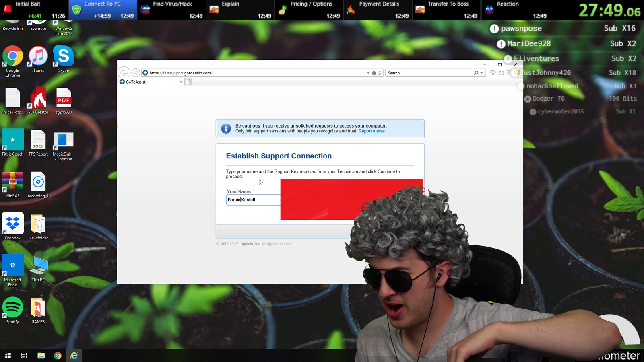Open MagicEight Shortcut icon
The height and width of the screenshot is (362, 644).
tap(64, 146)
